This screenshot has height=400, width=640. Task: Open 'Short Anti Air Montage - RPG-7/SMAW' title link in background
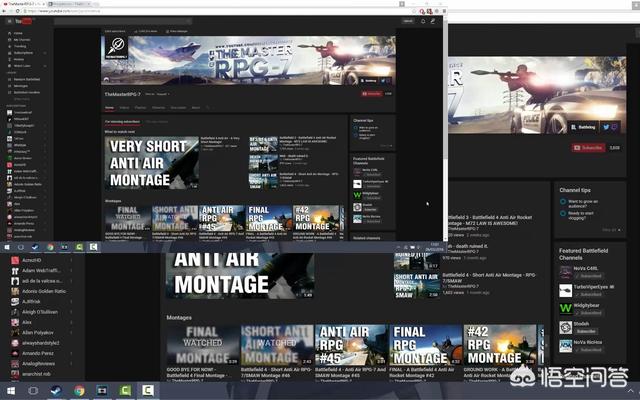(489, 278)
